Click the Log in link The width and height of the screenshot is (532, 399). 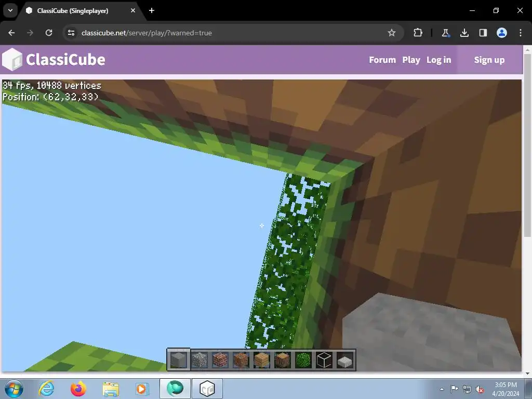[438, 60]
